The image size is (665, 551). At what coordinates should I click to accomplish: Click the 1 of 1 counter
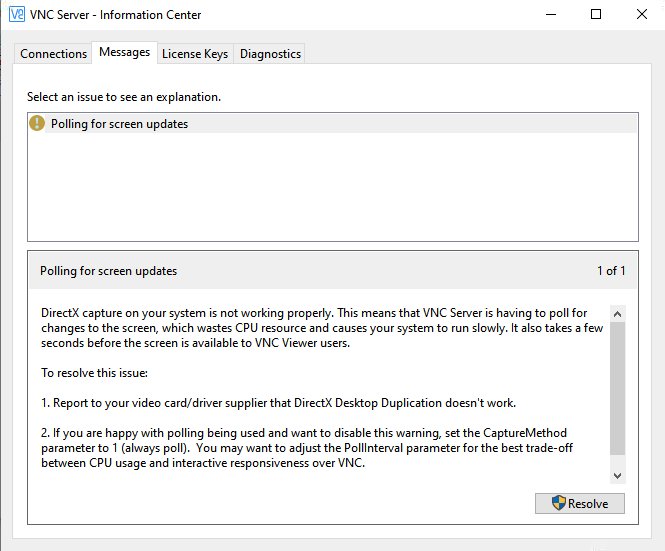[611, 271]
